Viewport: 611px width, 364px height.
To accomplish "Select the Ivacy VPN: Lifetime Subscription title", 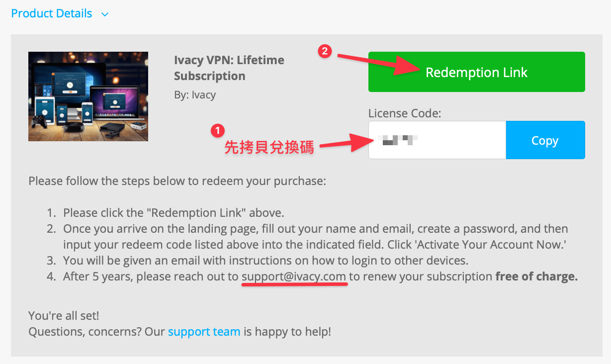I will point(229,68).
